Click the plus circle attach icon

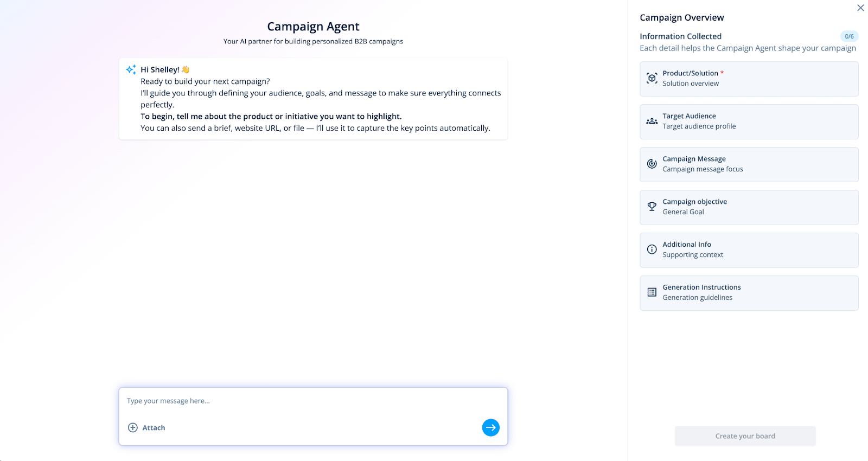tap(133, 427)
